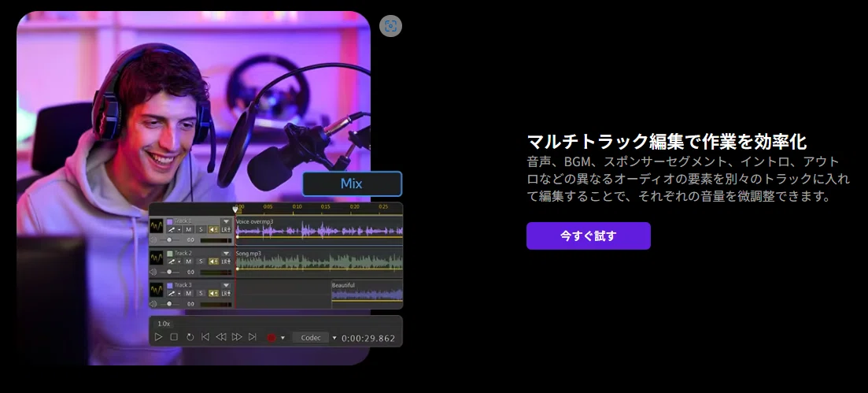Click the red Record button
The image size is (868, 393).
pyautogui.click(x=271, y=338)
